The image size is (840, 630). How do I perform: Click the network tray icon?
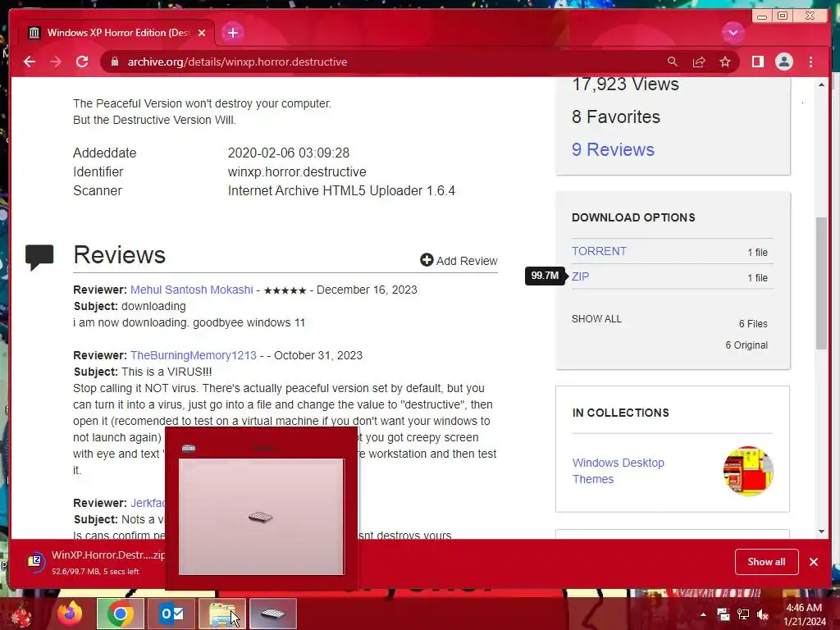tap(743, 614)
